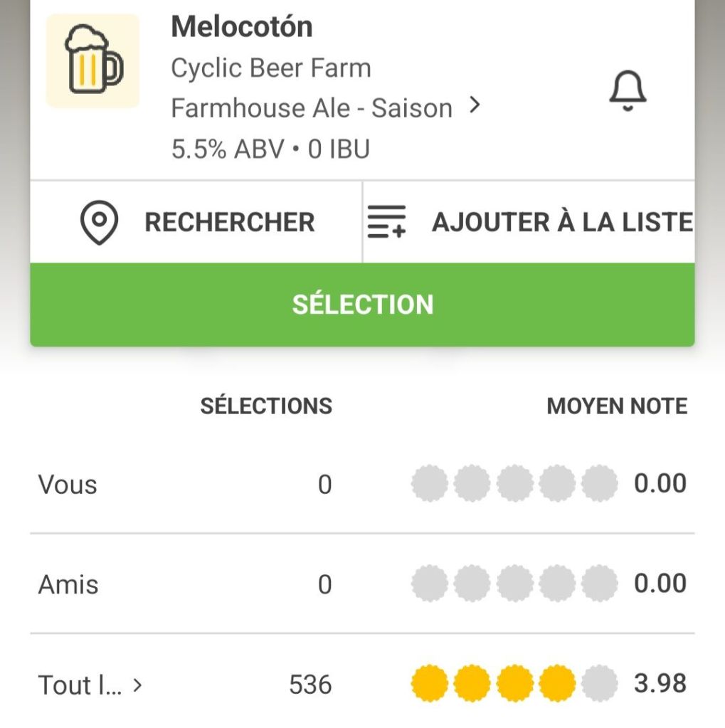Screen dimensions: 725x728
Task: Tap the notification bell icon
Action: [628, 92]
